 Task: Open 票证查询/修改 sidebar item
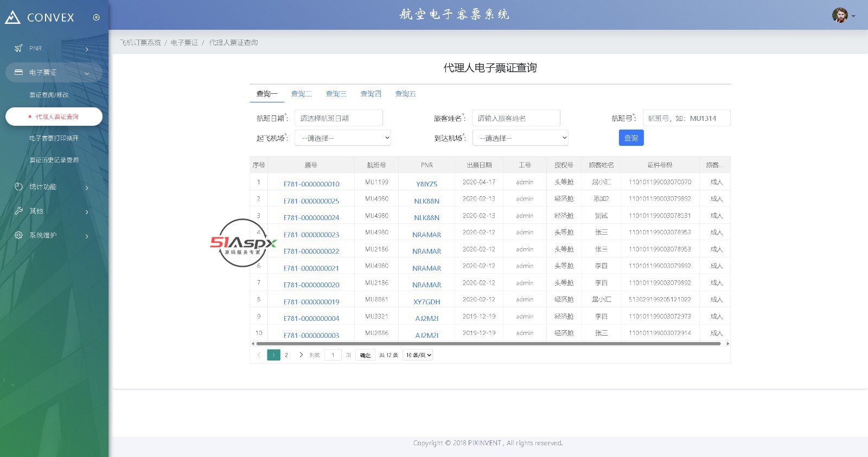click(49, 95)
